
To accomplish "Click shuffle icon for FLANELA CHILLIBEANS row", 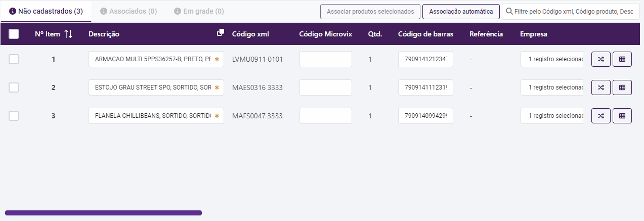I will 600,116.
